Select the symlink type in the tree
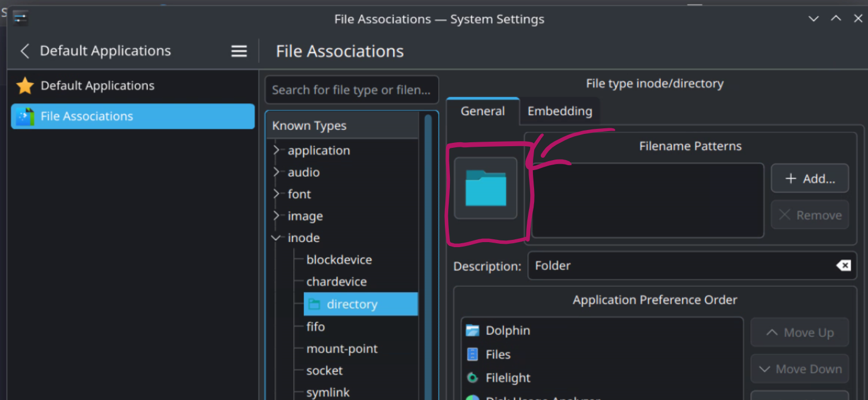868x400 pixels. tap(328, 392)
